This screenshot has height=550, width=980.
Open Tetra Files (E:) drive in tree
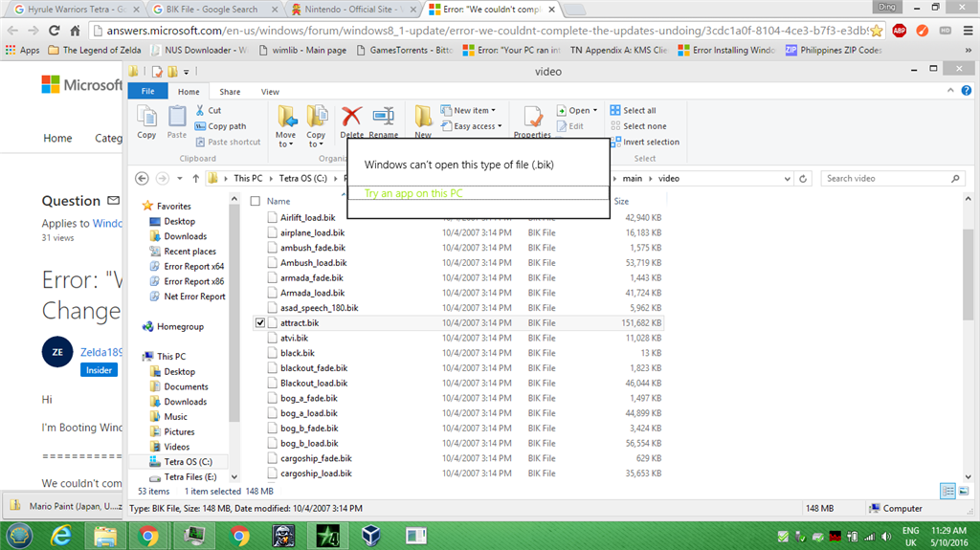190,477
